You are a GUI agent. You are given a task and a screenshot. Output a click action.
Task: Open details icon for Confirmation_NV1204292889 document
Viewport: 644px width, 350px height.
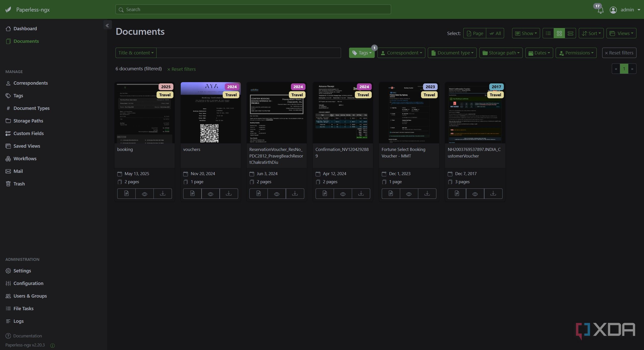click(x=325, y=194)
